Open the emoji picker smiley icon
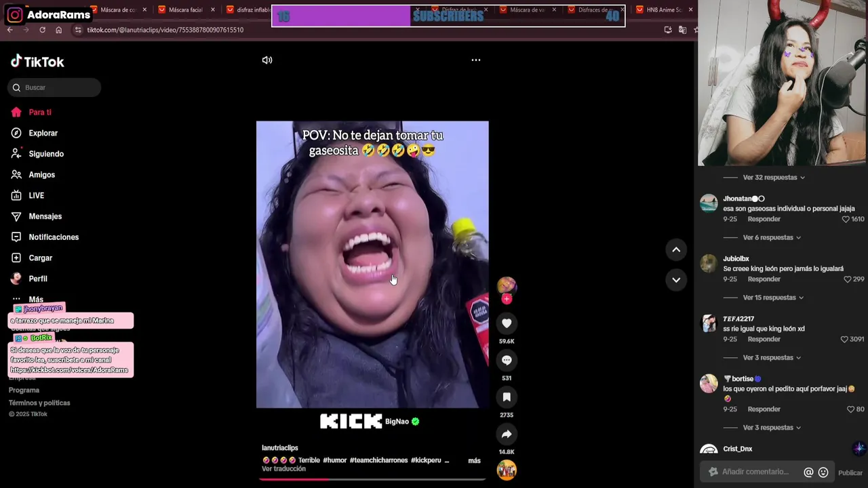Image resolution: width=868 pixels, height=488 pixels. [823, 472]
